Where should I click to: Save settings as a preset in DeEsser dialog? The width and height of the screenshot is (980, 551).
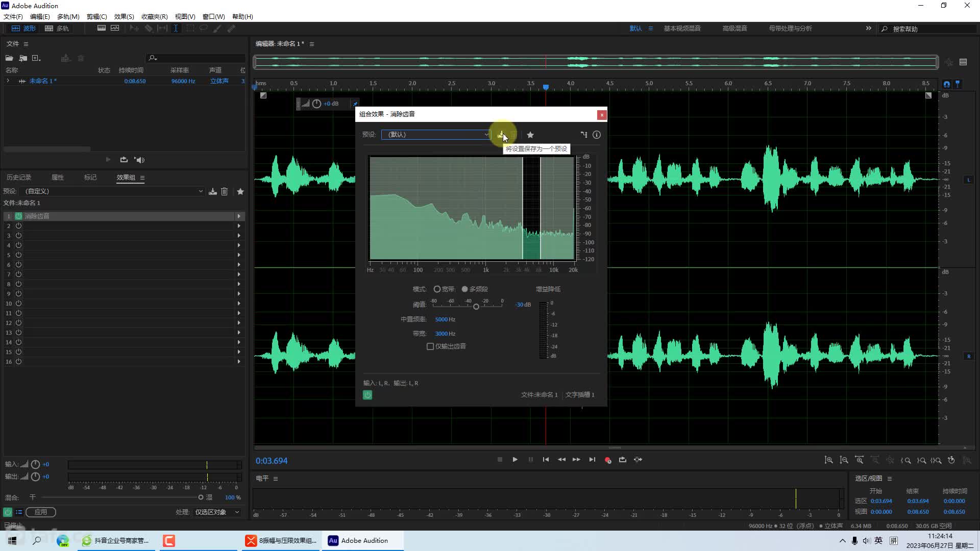point(501,135)
